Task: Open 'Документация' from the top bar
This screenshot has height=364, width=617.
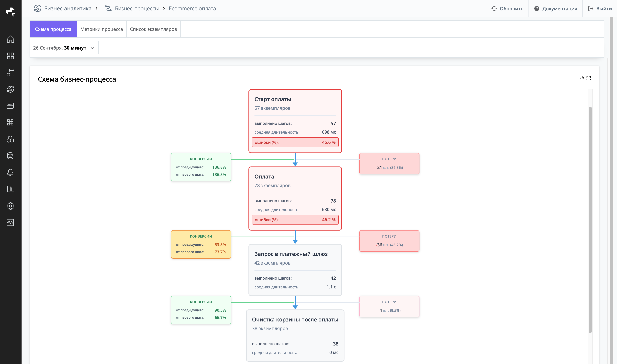Action: pos(556,8)
